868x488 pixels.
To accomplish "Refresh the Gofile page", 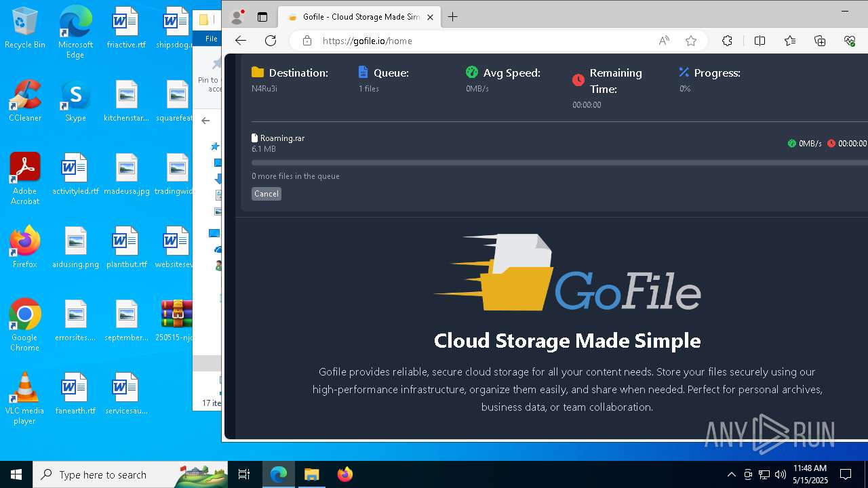I will tap(271, 41).
